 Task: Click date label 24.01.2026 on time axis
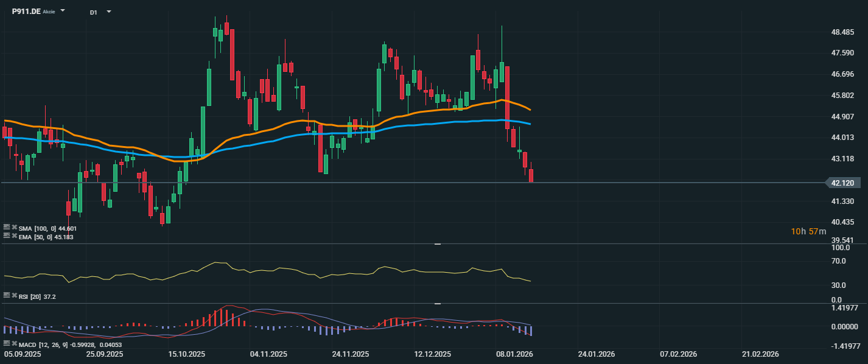pos(597,354)
